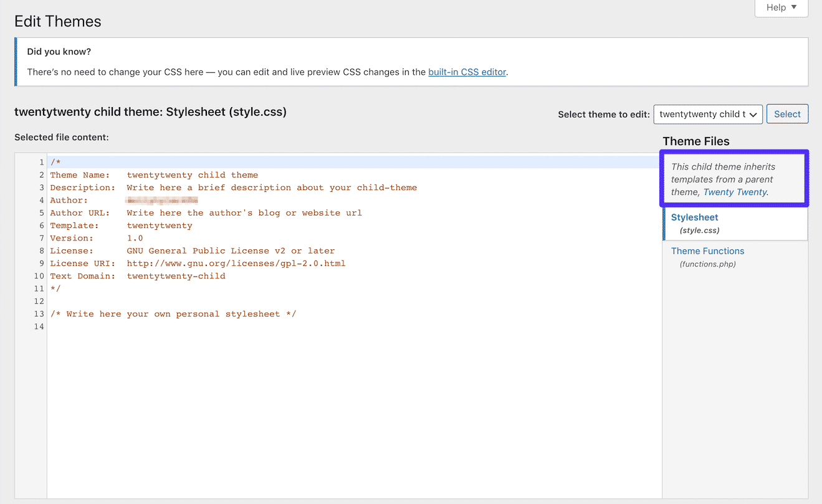The height and width of the screenshot is (504, 822).
Task: Click line number 13 in the gutter
Action: [39, 313]
